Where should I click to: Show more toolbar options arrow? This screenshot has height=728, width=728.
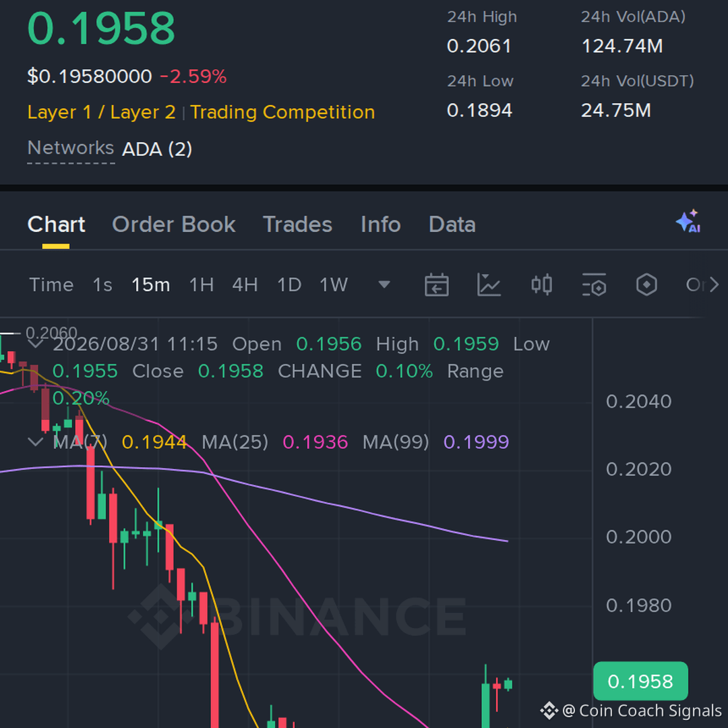(714, 284)
